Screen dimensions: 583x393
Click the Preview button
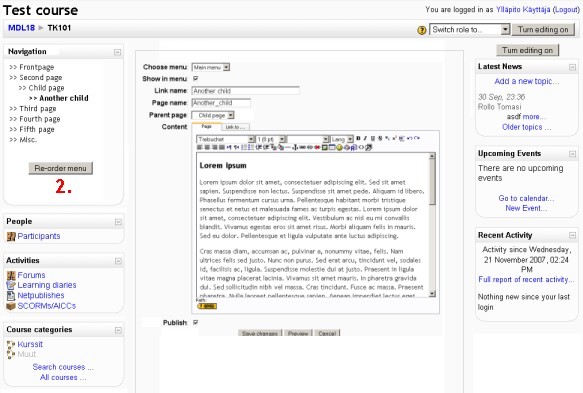coord(298,333)
